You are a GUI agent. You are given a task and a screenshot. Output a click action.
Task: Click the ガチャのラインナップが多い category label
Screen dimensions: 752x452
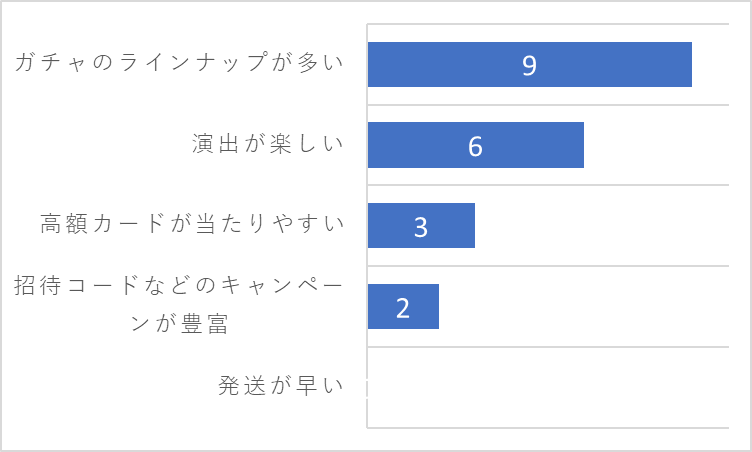[179, 62]
